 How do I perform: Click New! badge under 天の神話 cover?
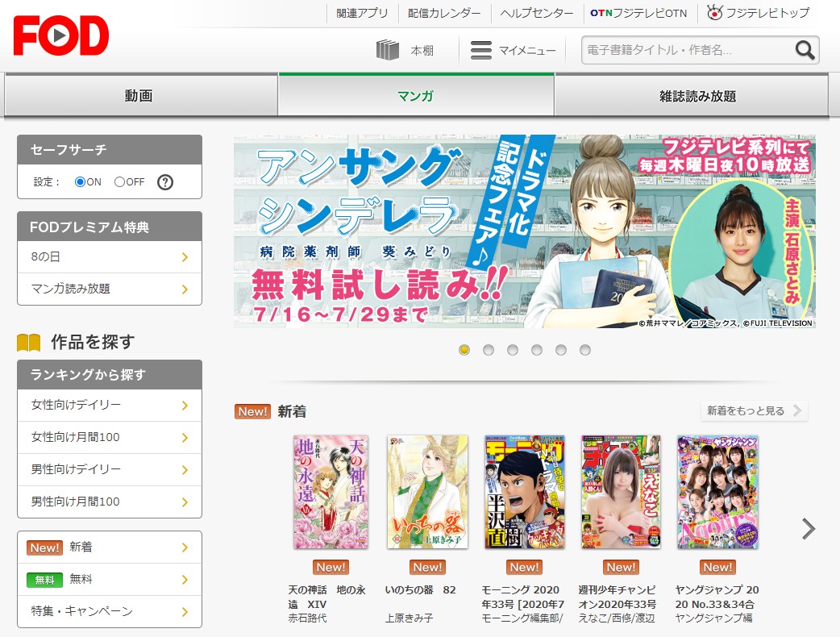coord(331,567)
